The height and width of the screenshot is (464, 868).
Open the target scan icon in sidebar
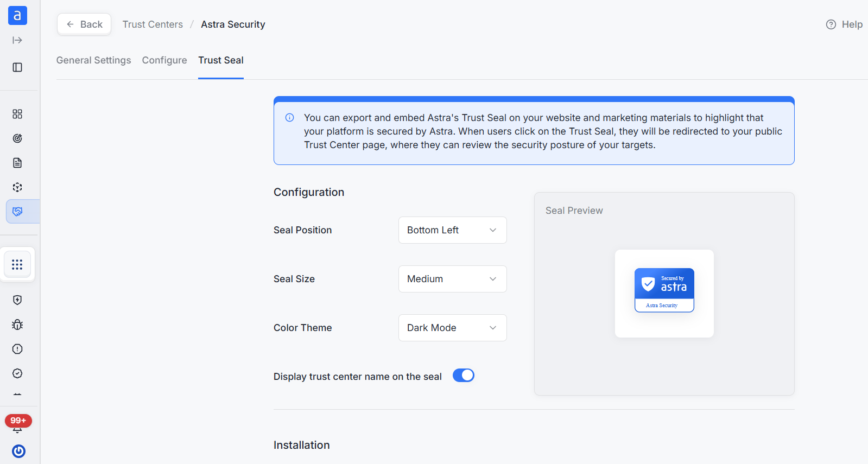(17, 138)
